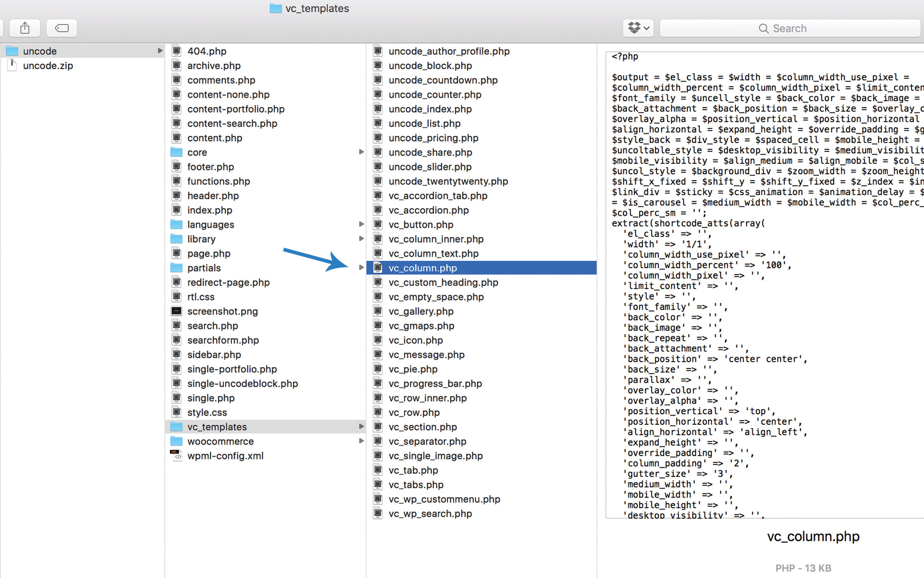Click the Edit Tags toolbar icon
924x578 pixels.
[62, 28]
